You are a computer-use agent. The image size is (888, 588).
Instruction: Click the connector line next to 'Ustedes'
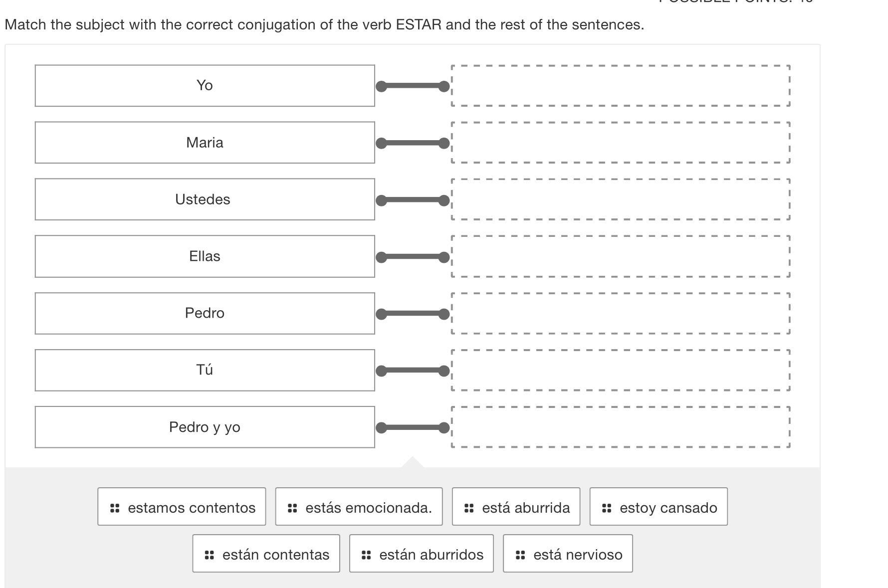[x=413, y=200]
